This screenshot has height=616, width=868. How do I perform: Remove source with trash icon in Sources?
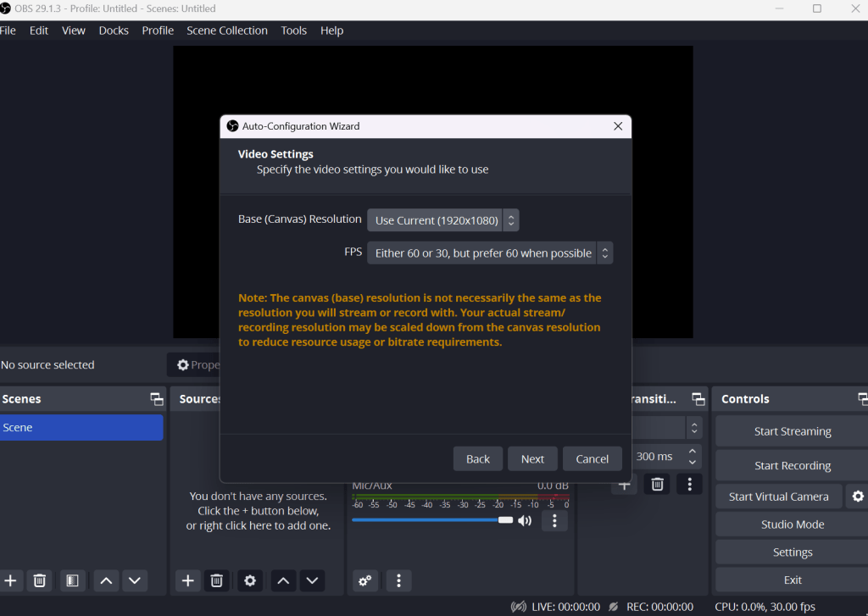(x=216, y=580)
